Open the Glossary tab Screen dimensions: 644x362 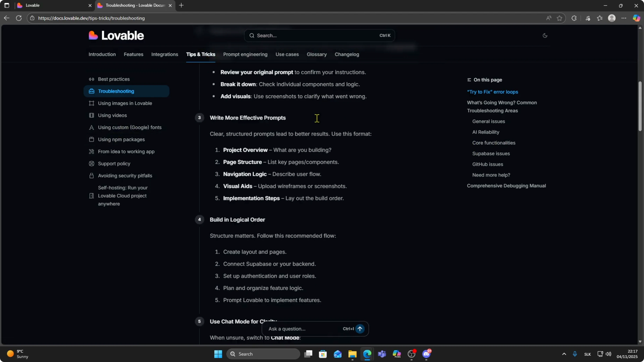(317, 54)
